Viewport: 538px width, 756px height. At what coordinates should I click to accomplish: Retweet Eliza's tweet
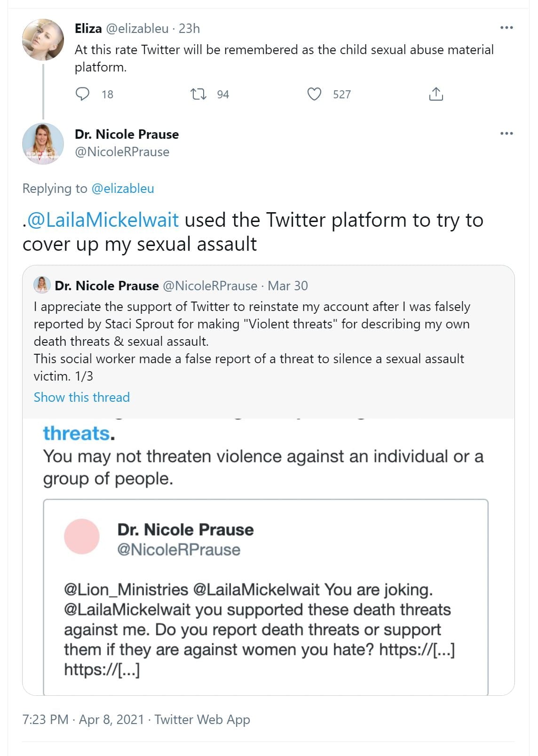click(198, 94)
